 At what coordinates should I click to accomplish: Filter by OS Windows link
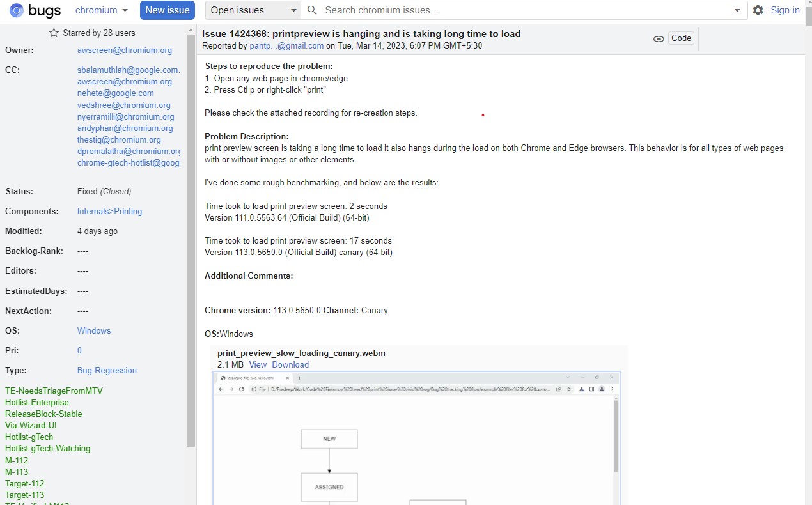[x=94, y=331]
